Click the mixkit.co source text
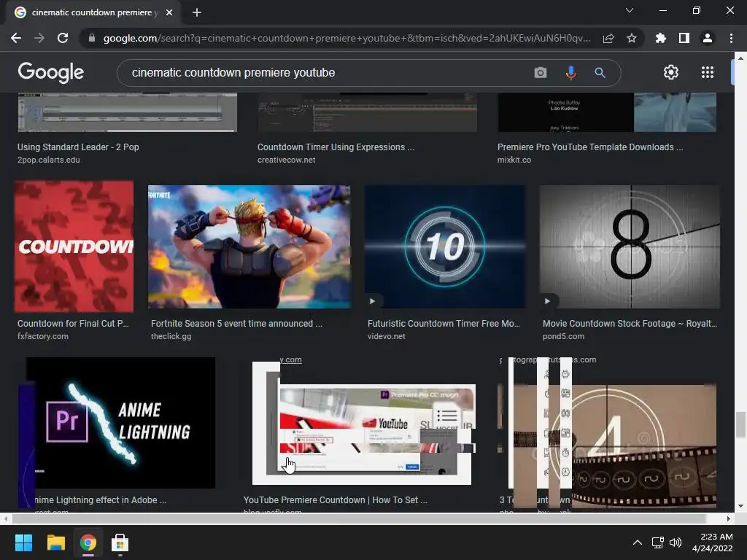 coord(514,160)
